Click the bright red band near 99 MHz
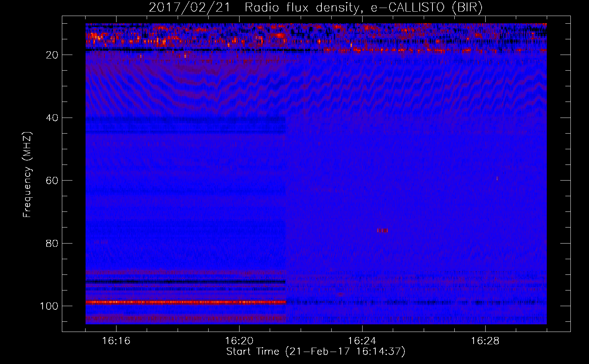The height and width of the screenshot is (364, 589). [x=186, y=302]
